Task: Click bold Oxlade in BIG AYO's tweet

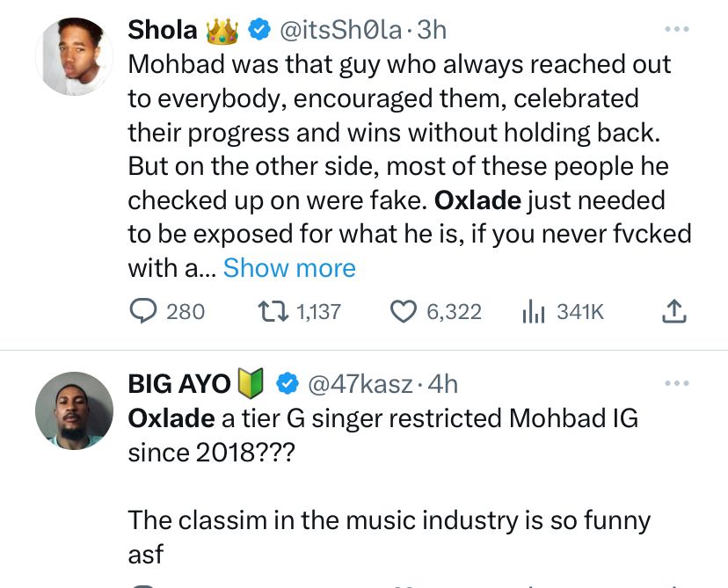Action: pyautogui.click(x=171, y=417)
